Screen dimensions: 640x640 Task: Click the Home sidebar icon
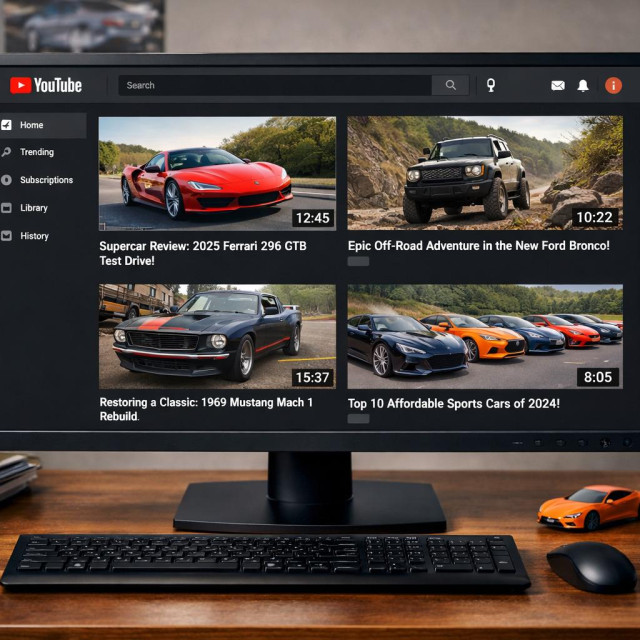point(6,125)
